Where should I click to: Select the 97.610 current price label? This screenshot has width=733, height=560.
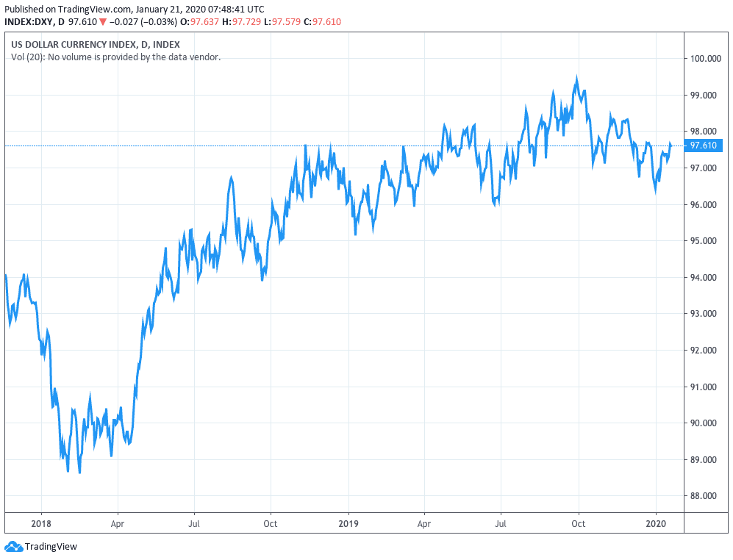click(x=704, y=146)
